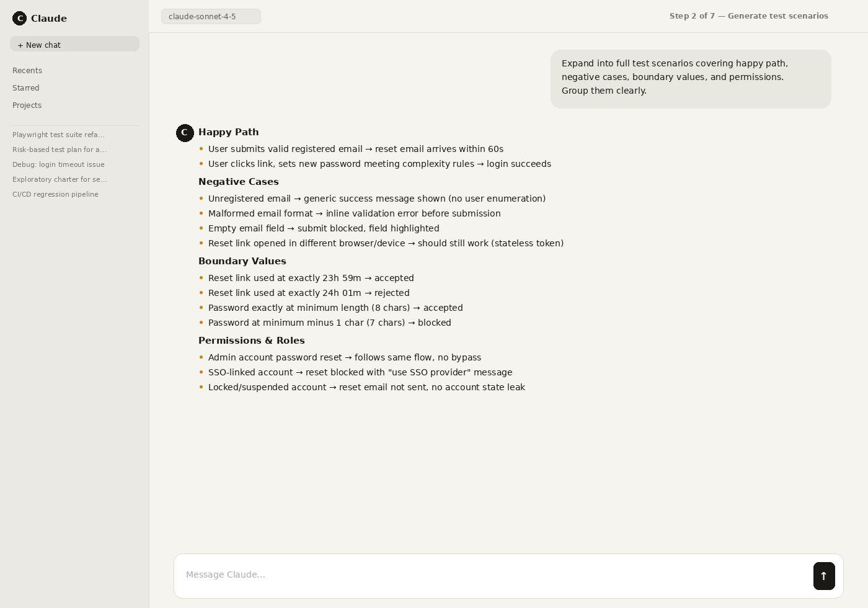Click the plus icon in New chat
Viewport: 868px width, 608px height.
(x=21, y=45)
